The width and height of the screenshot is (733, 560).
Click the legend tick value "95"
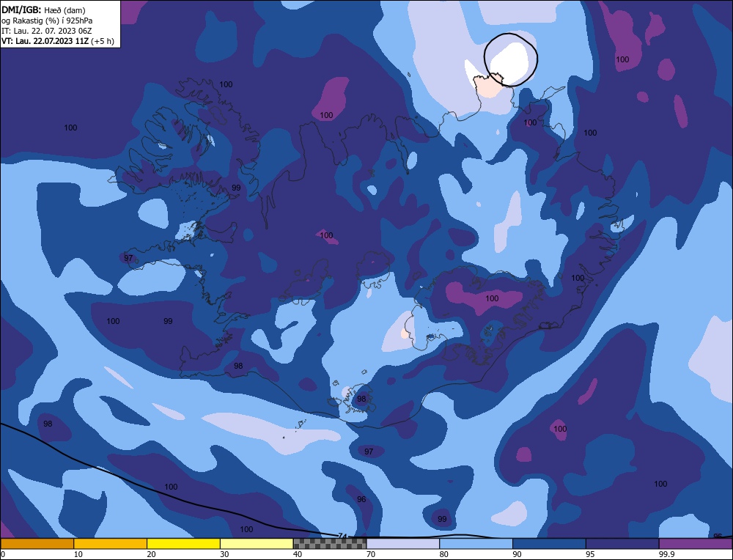pyautogui.click(x=590, y=554)
